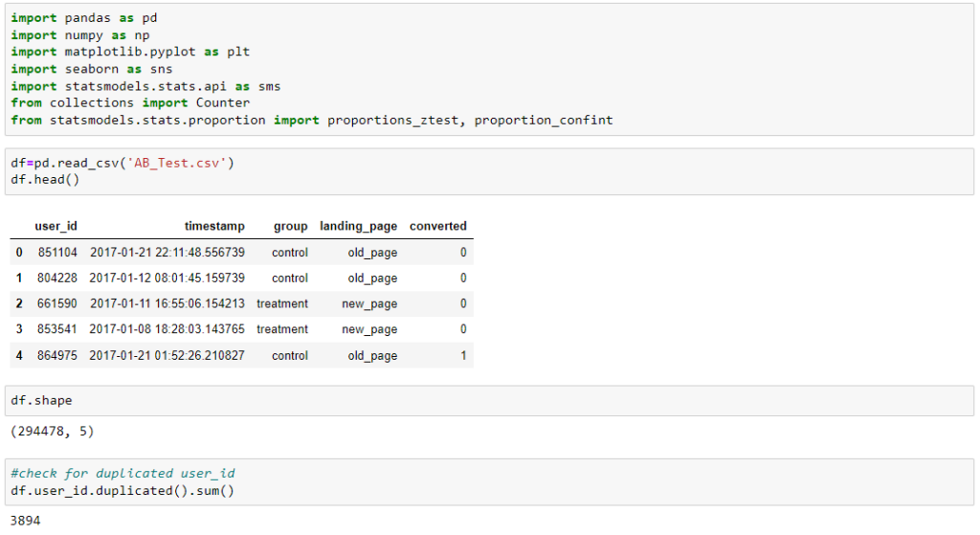This screenshot has height=535, width=980.
Task: Click the converted column header
Action: 438,226
